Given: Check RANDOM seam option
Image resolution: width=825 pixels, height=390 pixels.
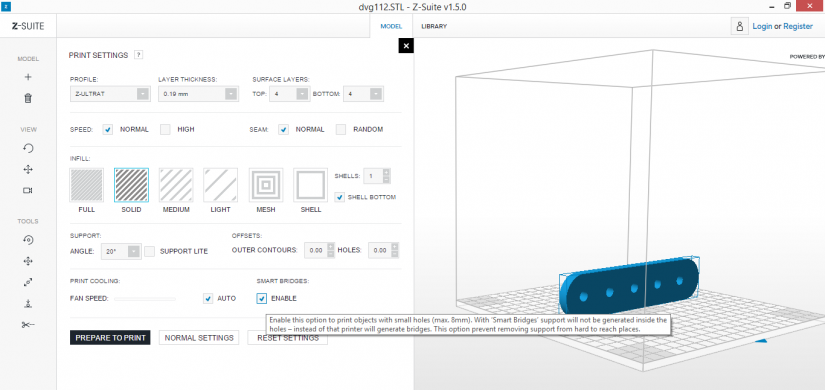Looking at the screenshot, I should tap(341, 129).
